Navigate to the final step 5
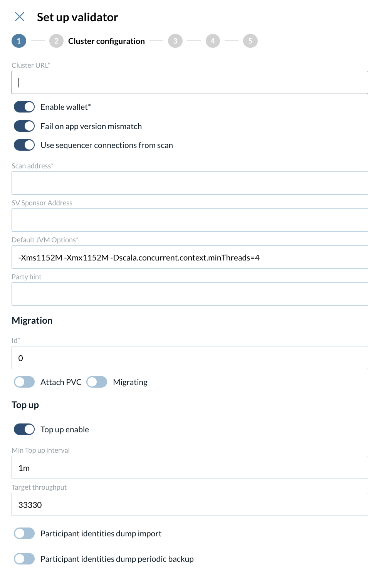376x588 pixels. [x=250, y=40]
